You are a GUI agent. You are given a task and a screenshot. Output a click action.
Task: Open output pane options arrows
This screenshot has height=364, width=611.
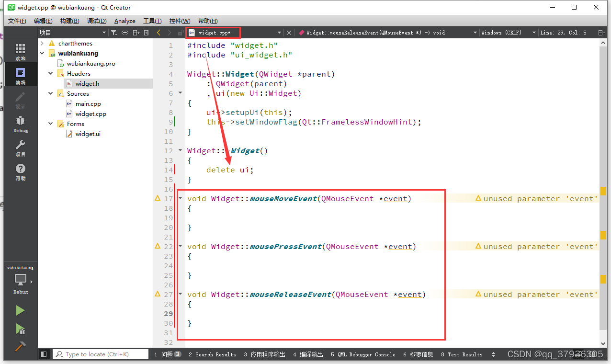494,354
